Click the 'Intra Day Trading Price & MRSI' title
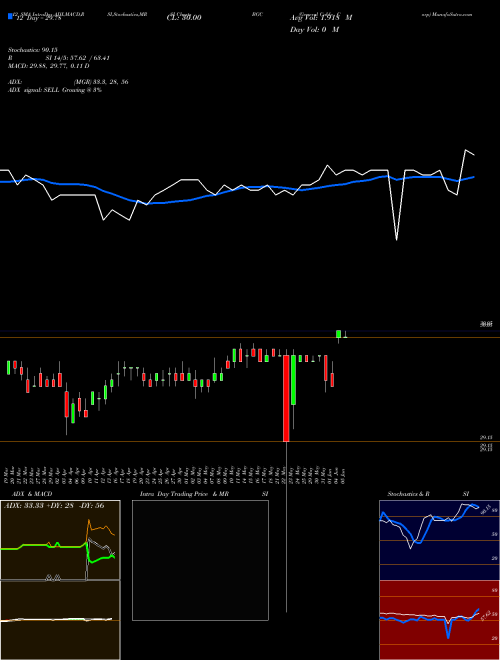 [x=204, y=494]
